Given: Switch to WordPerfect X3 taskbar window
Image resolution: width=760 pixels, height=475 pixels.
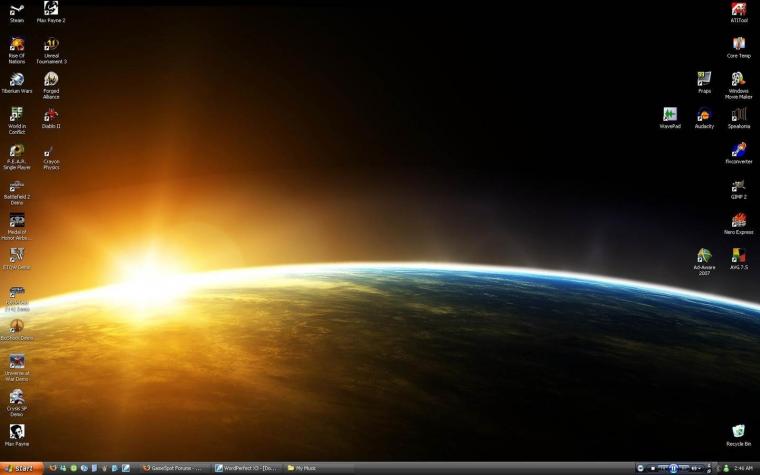Looking at the screenshot, I should 248,468.
